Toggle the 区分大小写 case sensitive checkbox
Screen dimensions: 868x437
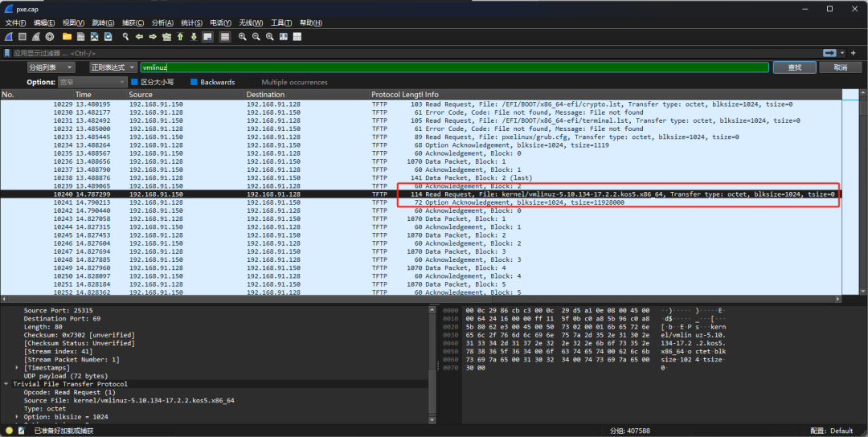coord(135,82)
